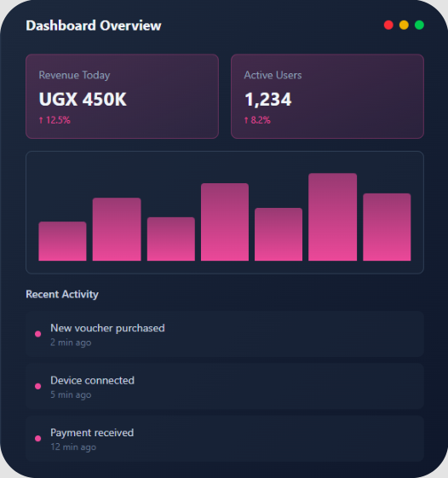Click the Revenue Today label
The image size is (448, 478).
[74, 75]
